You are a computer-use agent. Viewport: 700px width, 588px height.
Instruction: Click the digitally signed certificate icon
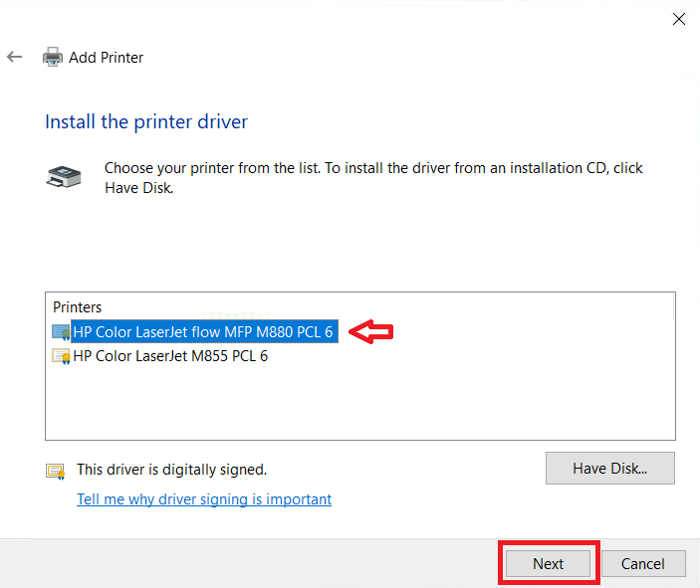coord(56,472)
